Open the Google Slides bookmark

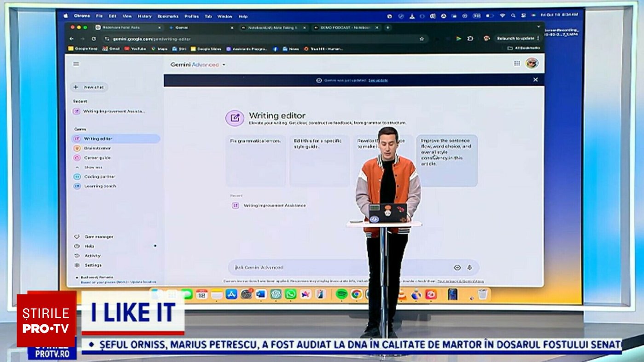(x=206, y=49)
